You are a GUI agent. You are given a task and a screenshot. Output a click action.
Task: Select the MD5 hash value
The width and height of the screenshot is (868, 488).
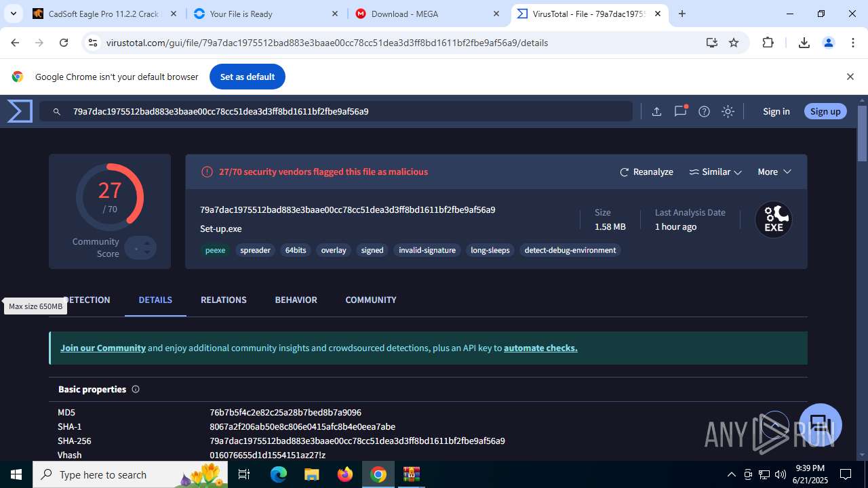tap(285, 412)
